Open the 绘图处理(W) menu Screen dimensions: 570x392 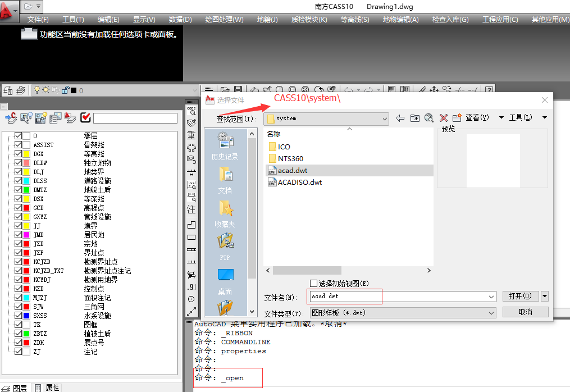click(x=224, y=20)
